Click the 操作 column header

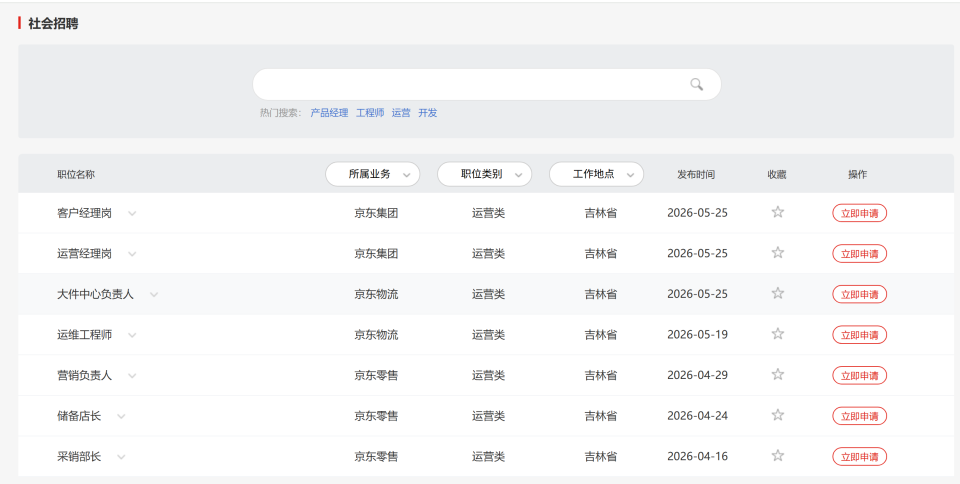click(857, 174)
